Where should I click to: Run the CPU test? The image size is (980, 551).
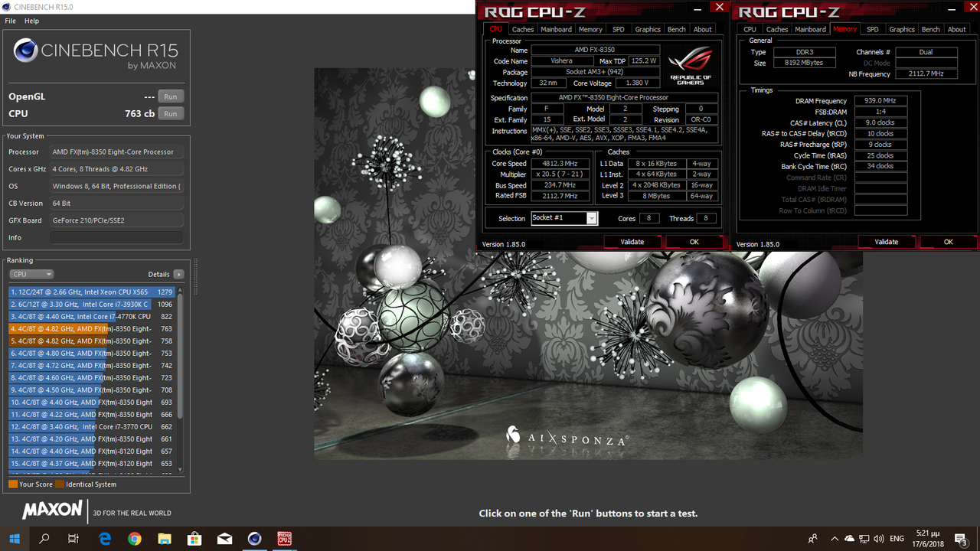(x=171, y=113)
